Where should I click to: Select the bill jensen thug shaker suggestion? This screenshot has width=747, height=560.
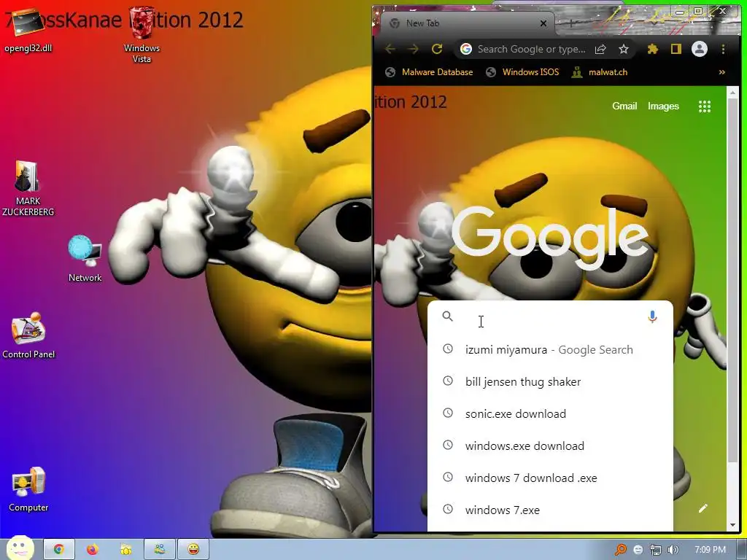550,382
